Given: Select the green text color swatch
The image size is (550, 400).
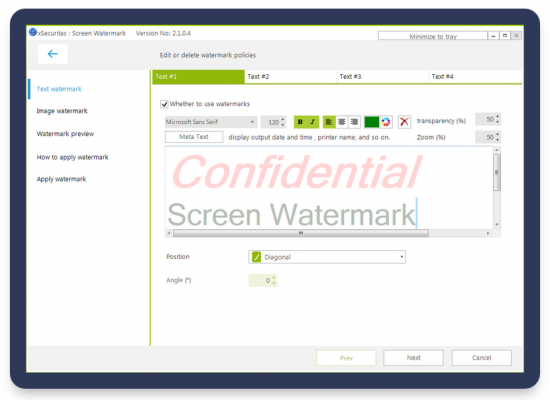Looking at the screenshot, I should (372, 122).
